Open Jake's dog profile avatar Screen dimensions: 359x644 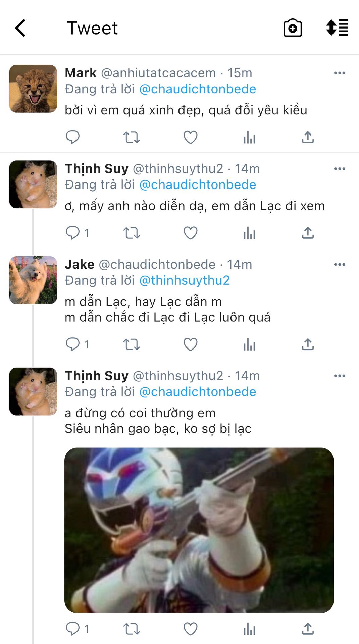coord(33,280)
